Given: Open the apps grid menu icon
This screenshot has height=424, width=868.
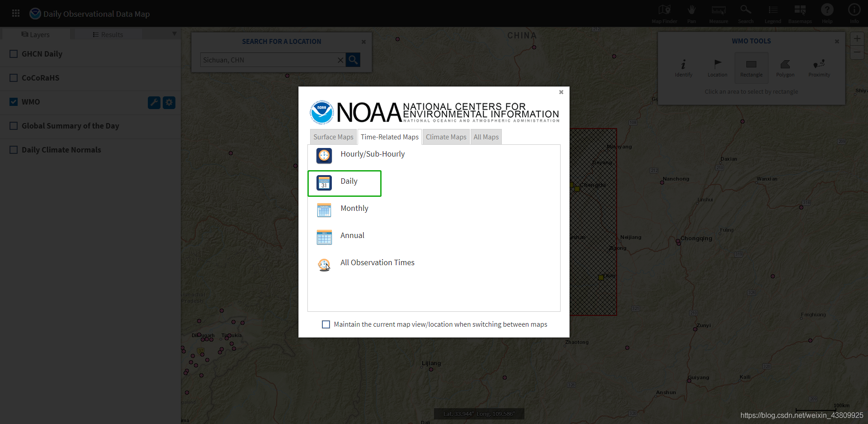Looking at the screenshot, I should [16, 13].
